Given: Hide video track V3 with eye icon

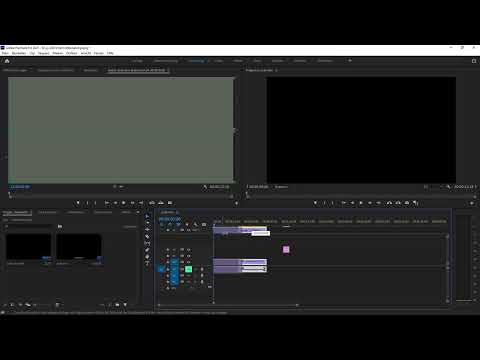Looking at the screenshot, I should [x=189, y=250].
